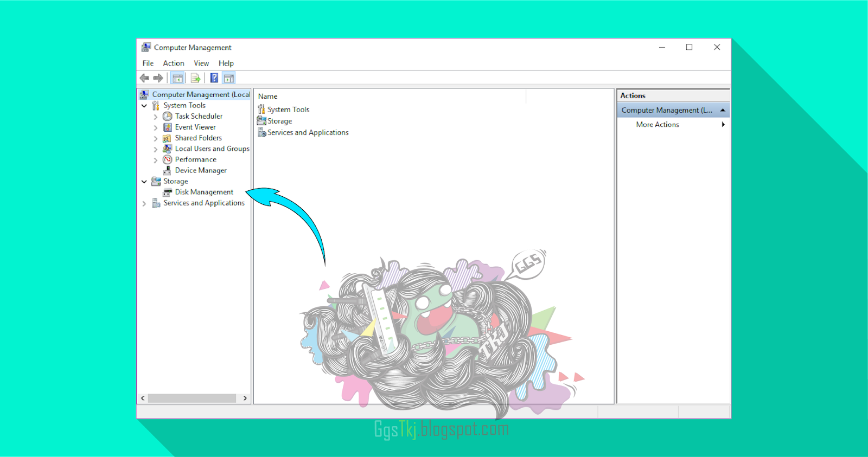Click Computer Management (Local) root icon
Screen dimensions: 868x457
pos(144,94)
